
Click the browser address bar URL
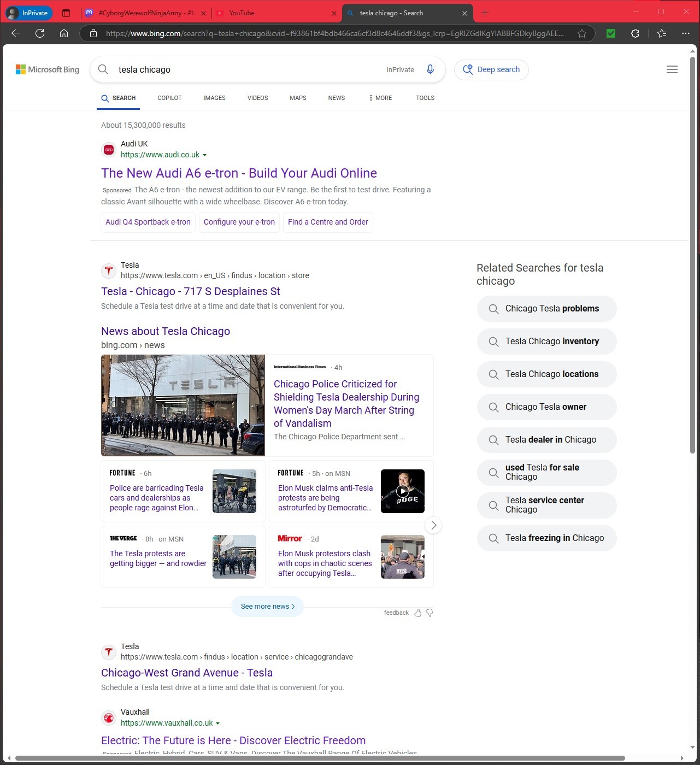tap(334, 33)
